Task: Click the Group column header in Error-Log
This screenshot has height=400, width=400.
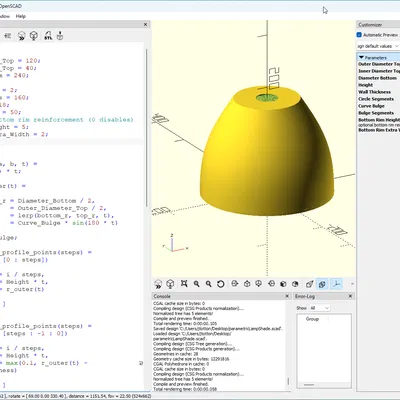Action: (312, 319)
